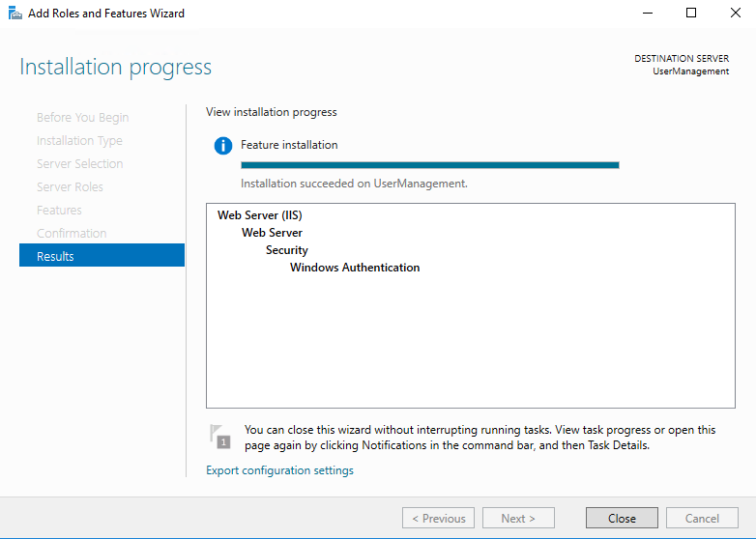Image resolution: width=756 pixels, height=539 pixels.
Task: Open Export configuration settings link
Action: (x=279, y=470)
